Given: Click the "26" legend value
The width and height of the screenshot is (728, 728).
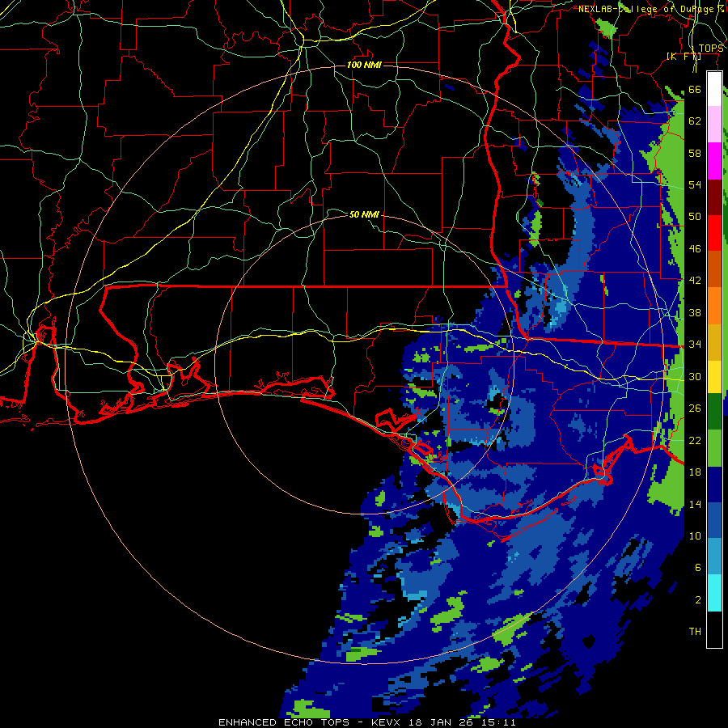Looking at the screenshot, I should pyautogui.click(x=695, y=408).
